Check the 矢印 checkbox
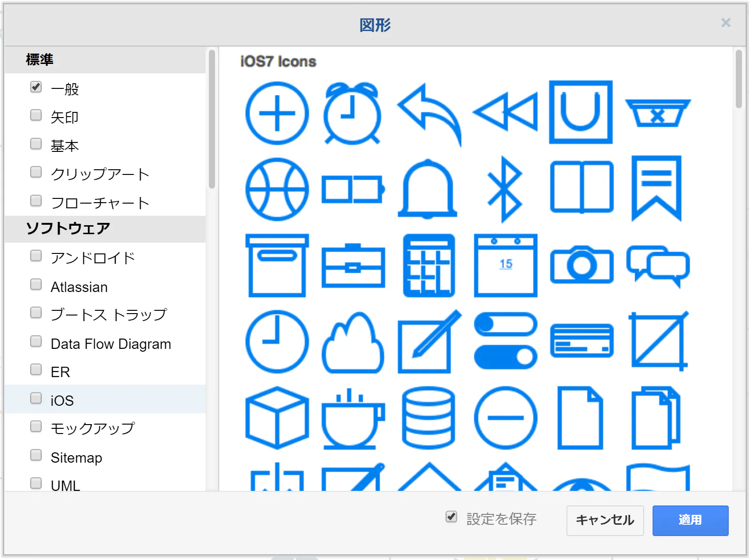This screenshot has width=749, height=560. [x=36, y=115]
